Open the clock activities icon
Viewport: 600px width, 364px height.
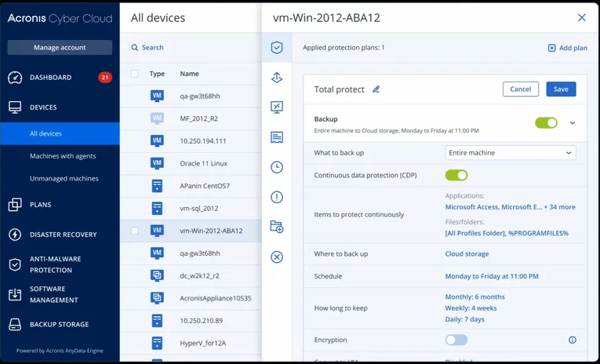pyautogui.click(x=277, y=167)
